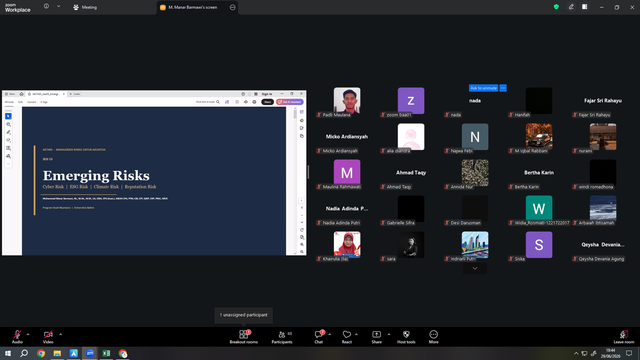
Task: Open Excel from taskbar
Action: coord(106,353)
